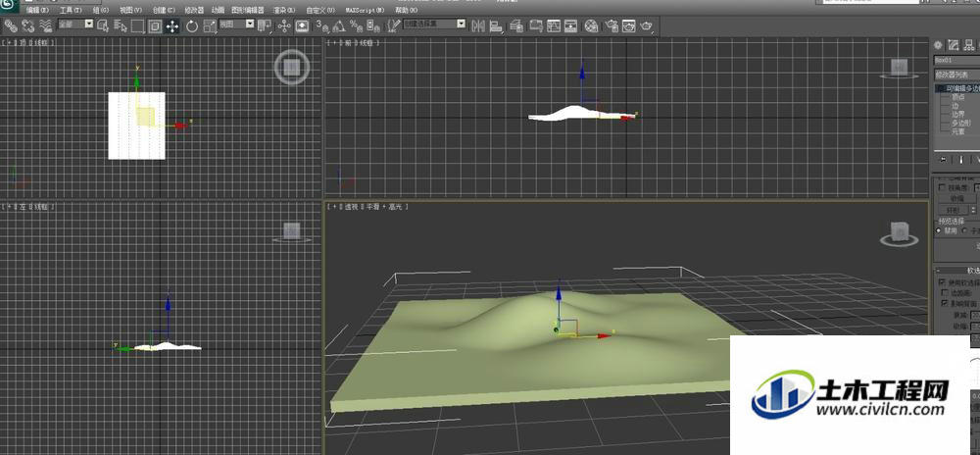
Task: Open the Material Editor icon
Action: click(x=591, y=25)
